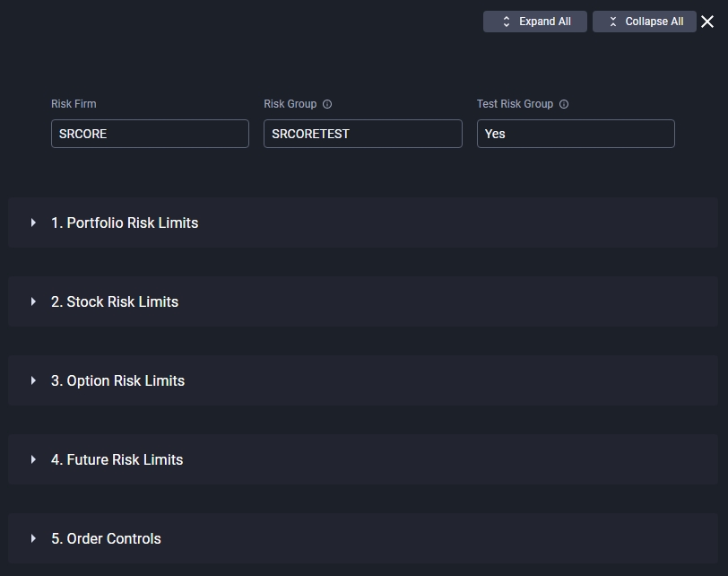Click the 'Test Risk Group' label text
Viewport: 728px width, 576px height.
(515, 104)
